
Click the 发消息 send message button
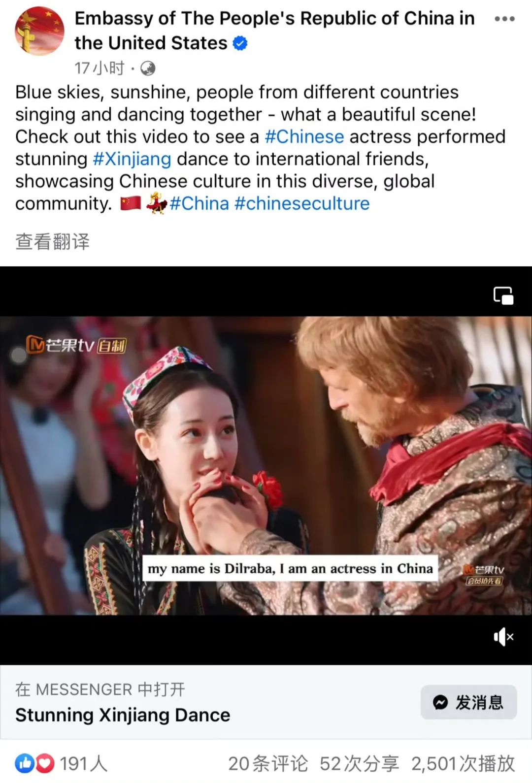[x=468, y=702]
